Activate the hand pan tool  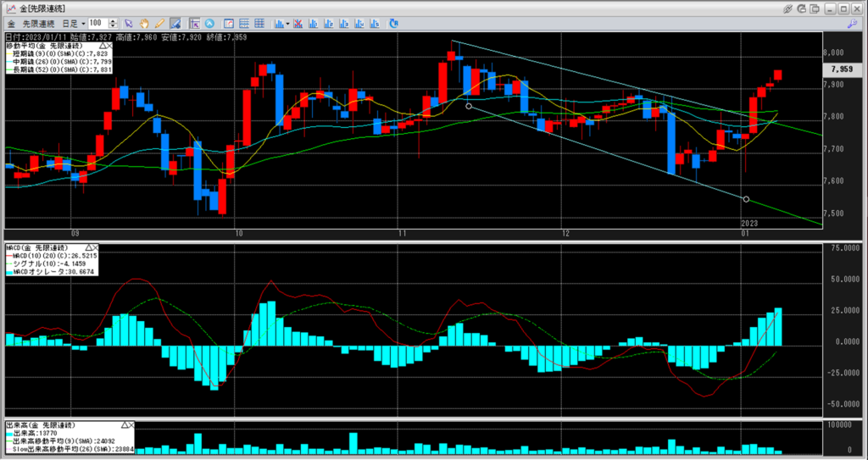tap(144, 23)
